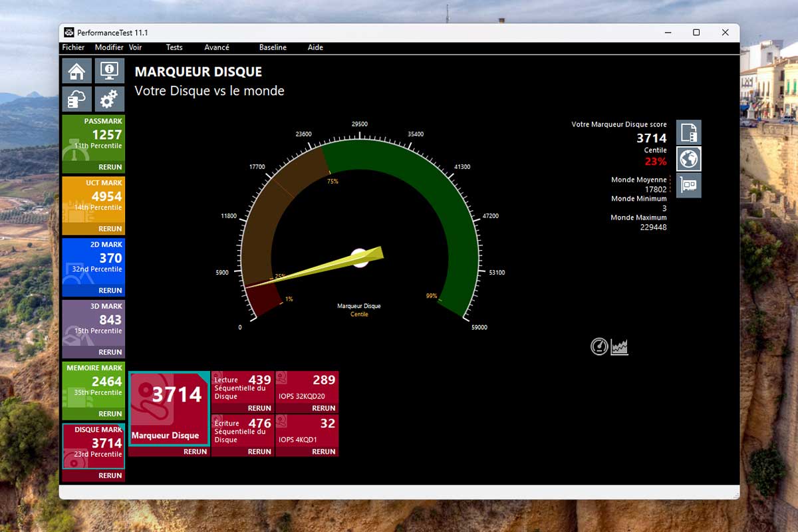
Task: Select the world globe comparison icon
Action: pyautogui.click(x=689, y=159)
